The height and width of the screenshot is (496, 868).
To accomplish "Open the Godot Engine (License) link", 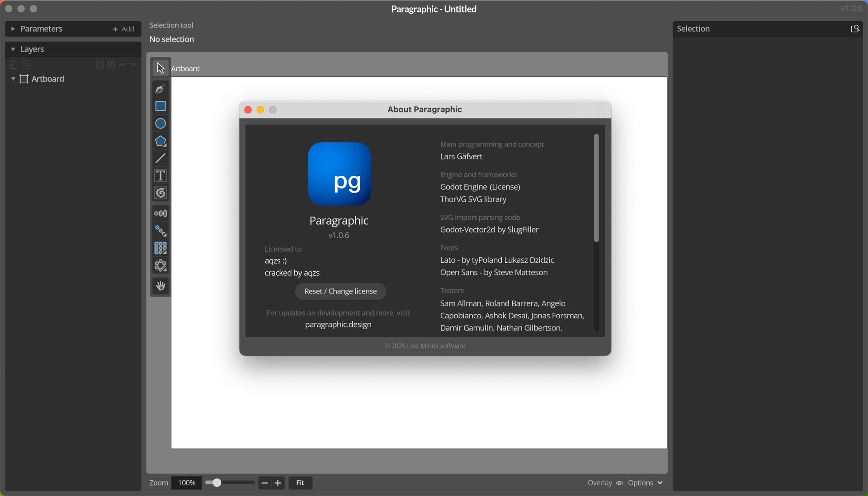I will click(480, 187).
